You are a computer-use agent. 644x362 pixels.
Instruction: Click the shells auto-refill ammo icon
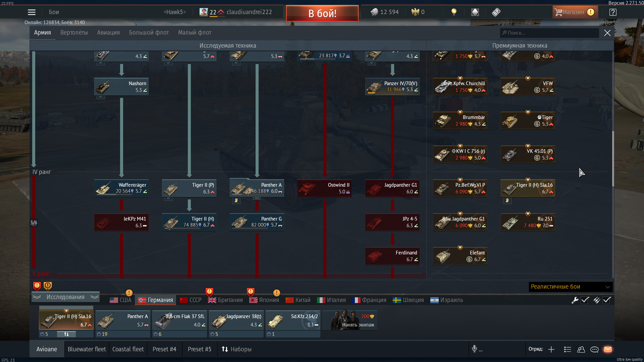(x=596, y=300)
